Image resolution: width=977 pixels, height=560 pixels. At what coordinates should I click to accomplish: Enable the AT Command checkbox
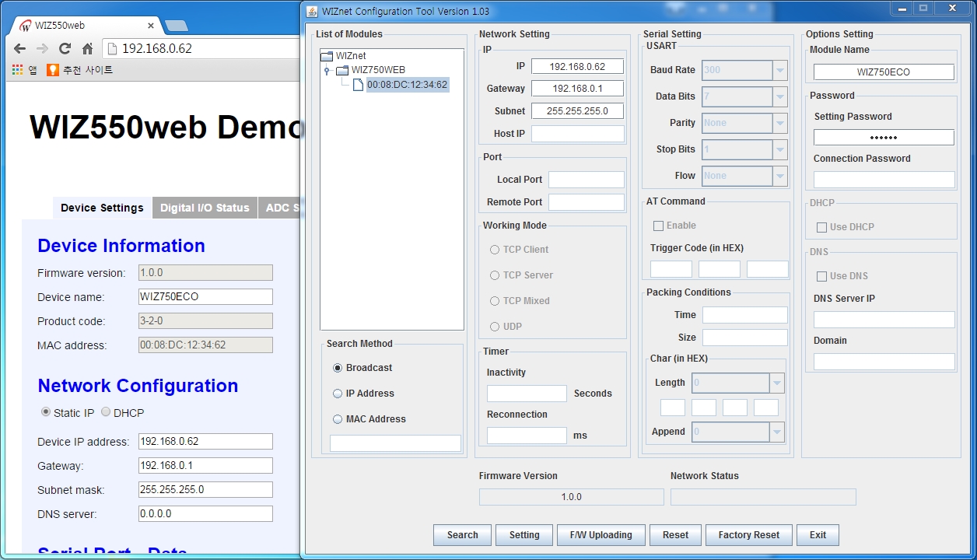[x=658, y=226]
